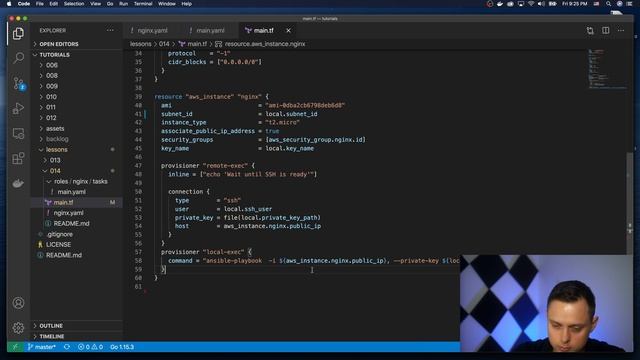Click the volume icon in menu bar
640x360 pixels.
pyautogui.click(x=541, y=4)
